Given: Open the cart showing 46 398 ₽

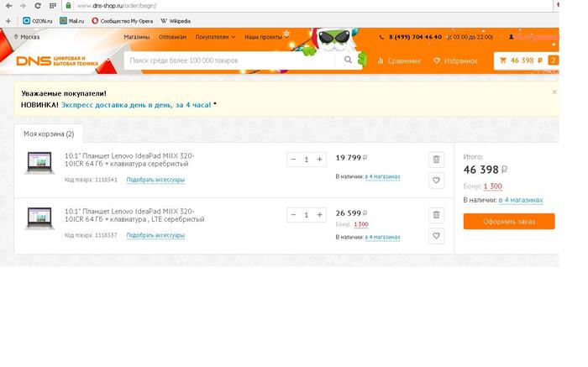Looking at the screenshot, I should (x=526, y=60).
